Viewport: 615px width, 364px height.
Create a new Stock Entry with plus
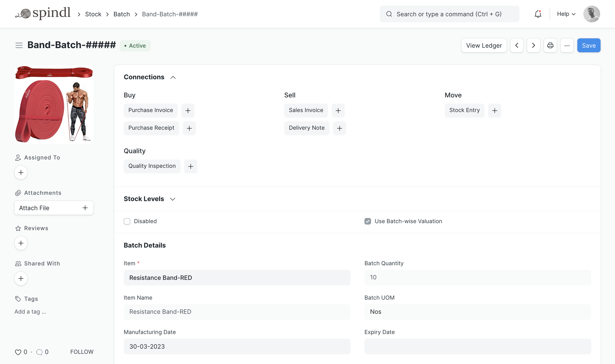[x=495, y=111]
